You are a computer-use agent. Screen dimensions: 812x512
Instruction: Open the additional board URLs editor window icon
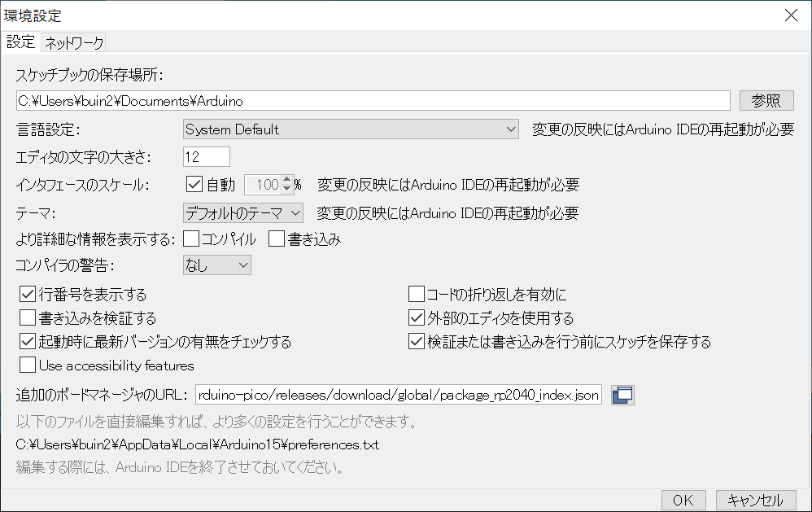tap(622, 396)
